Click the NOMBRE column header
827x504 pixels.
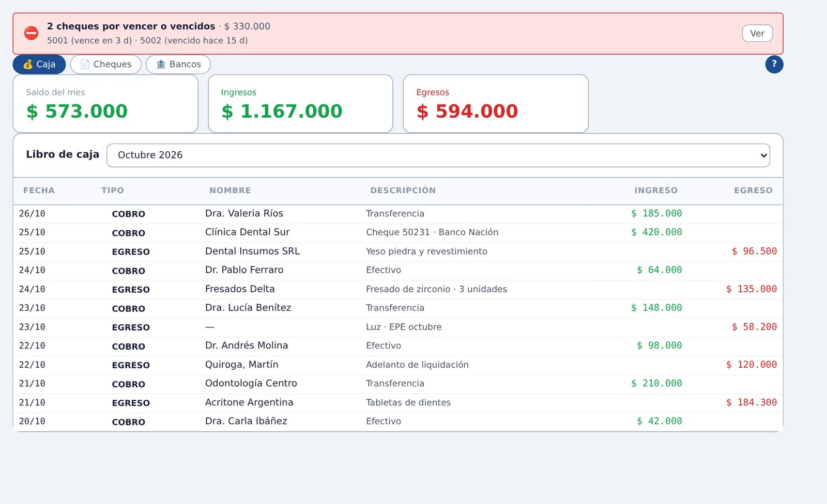[x=230, y=191]
